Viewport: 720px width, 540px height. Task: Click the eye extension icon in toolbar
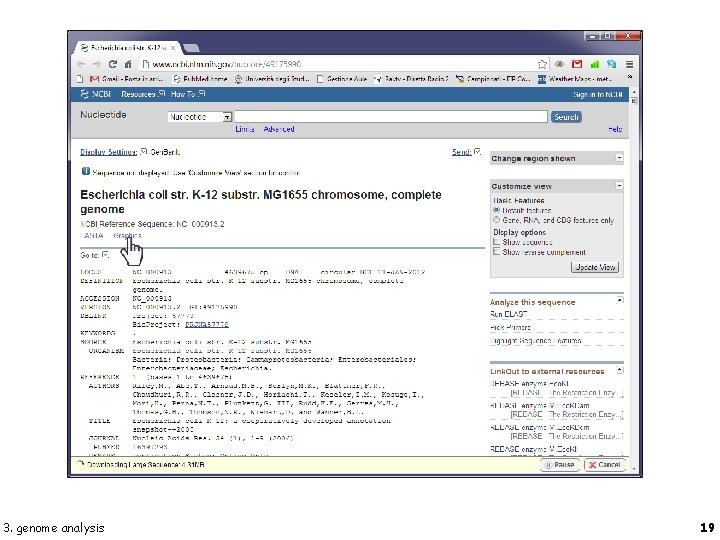pyautogui.click(x=559, y=64)
